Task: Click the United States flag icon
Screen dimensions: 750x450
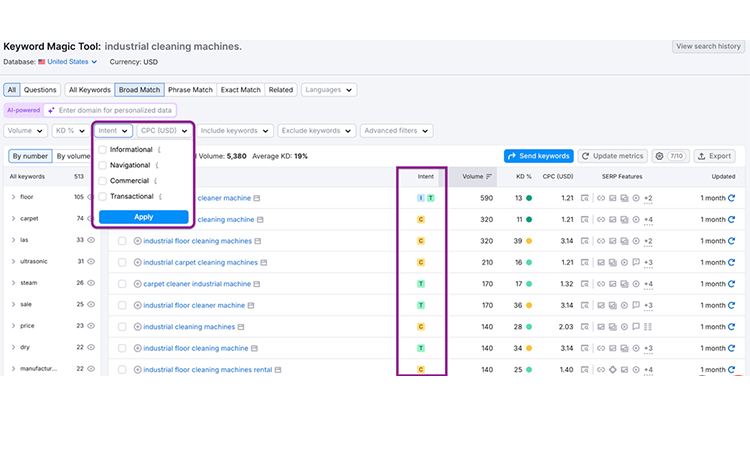Action: pyautogui.click(x=42, y=62)
